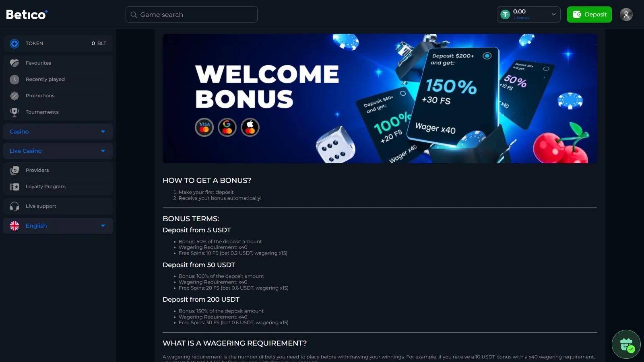
Task: Click the Apple Pay payment icon
Action: click(250, 128)
